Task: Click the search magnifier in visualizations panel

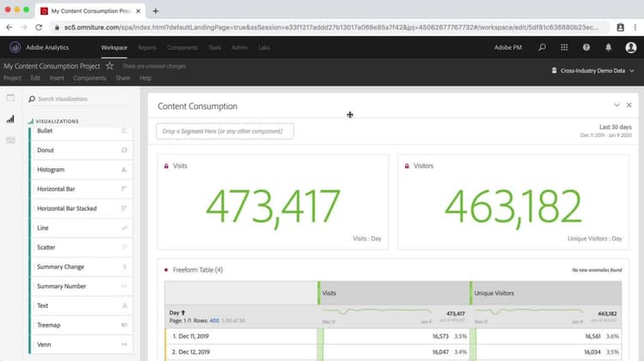Action: point(32,99)
